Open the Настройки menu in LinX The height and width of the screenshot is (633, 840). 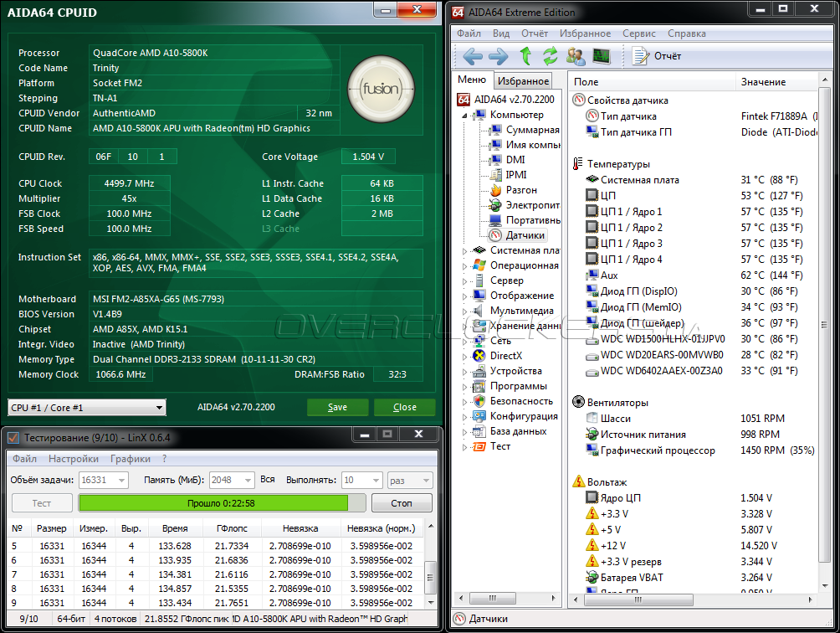coord(74,459)
